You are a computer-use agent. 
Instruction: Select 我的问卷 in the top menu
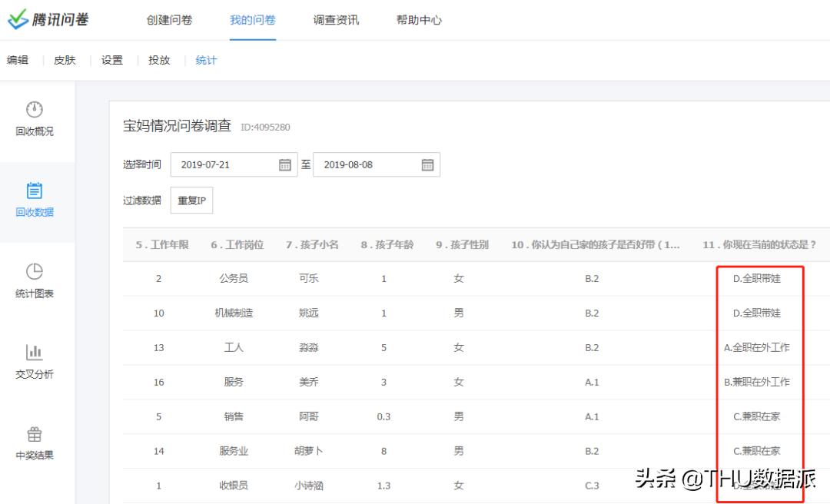[x=252, y=21]
